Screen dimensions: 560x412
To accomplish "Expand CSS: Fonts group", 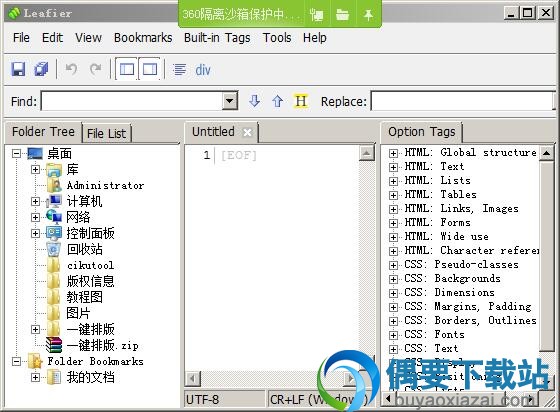I will [x=393, y=335].
